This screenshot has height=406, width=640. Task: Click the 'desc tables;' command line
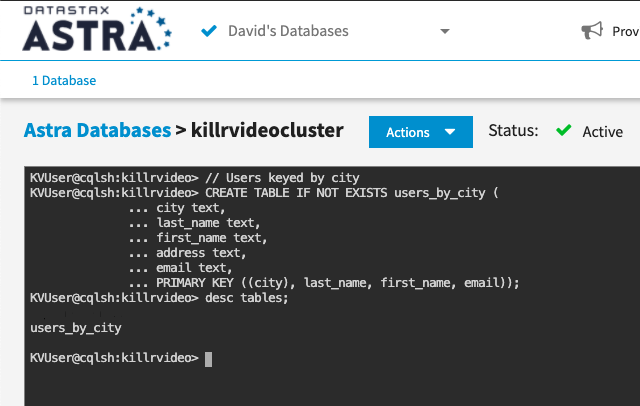coord(247,298)
